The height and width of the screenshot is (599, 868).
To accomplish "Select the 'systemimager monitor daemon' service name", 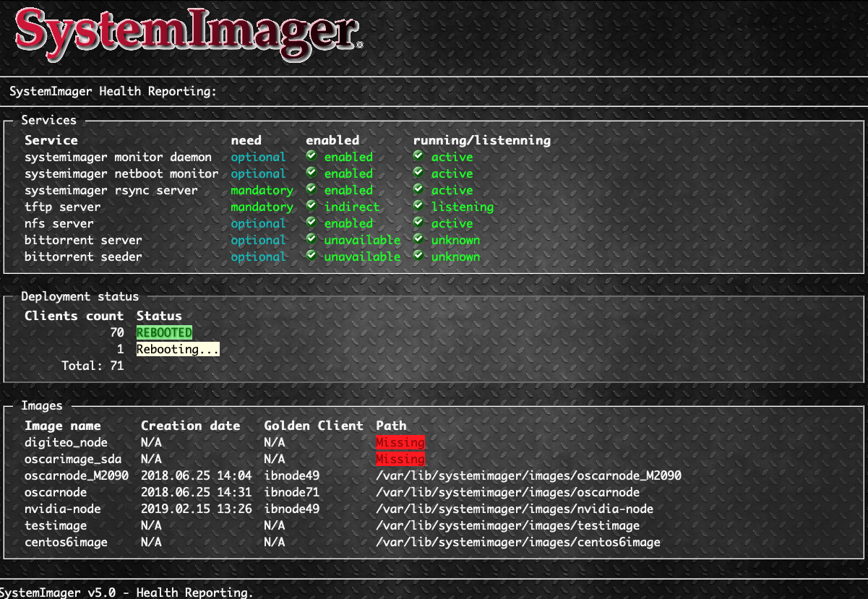I will point(119,157).
